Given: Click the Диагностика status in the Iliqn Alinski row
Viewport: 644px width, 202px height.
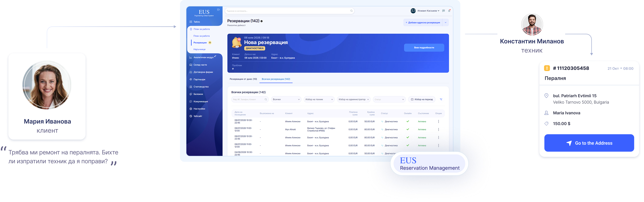Looking at the screenshot, I should [x=389, y=130].
